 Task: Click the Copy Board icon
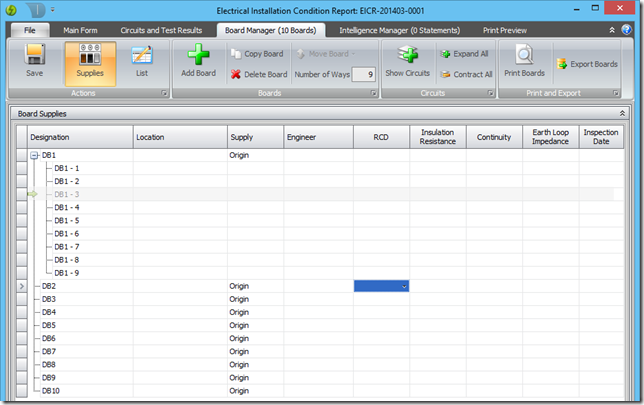[236, 53]
